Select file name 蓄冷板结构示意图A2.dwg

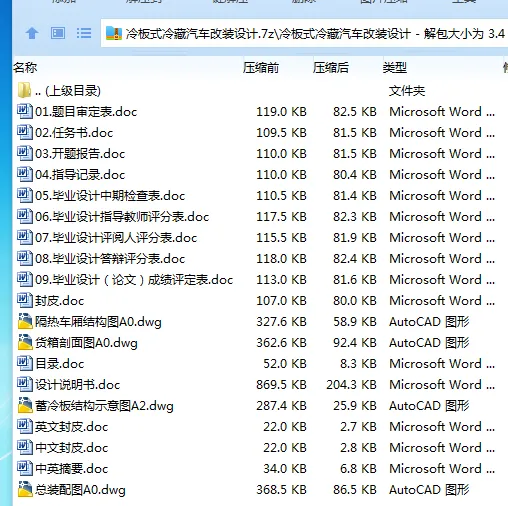point(104,406)
